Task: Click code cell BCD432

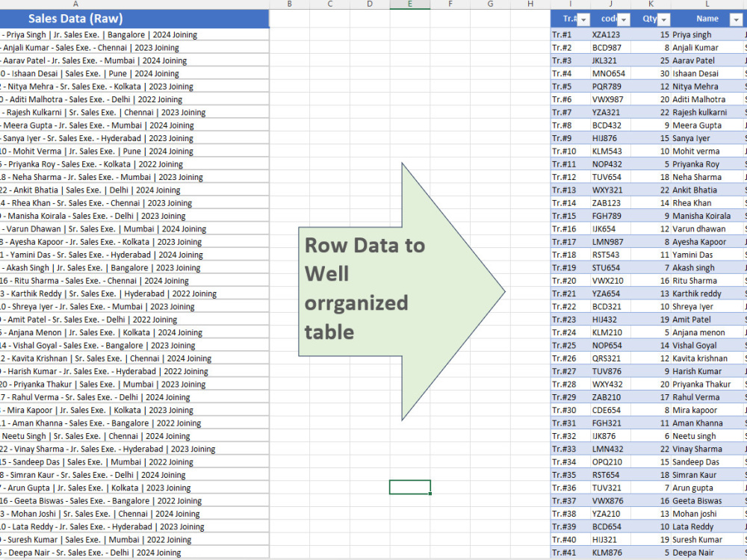Action: pyautogui.click(x=611, y=125)
